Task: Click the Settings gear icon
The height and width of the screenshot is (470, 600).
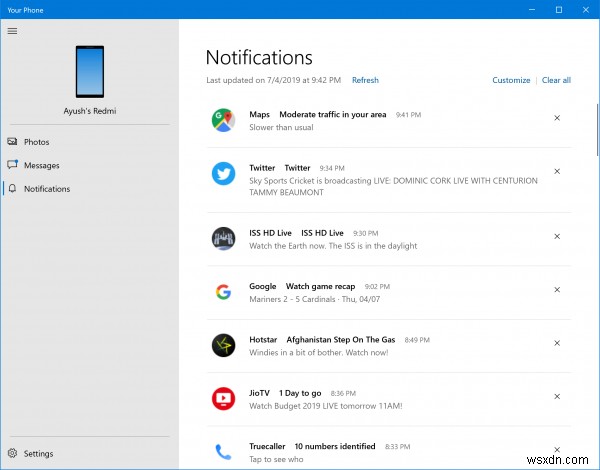Action: pyautogui.click(x=12, y=453)
